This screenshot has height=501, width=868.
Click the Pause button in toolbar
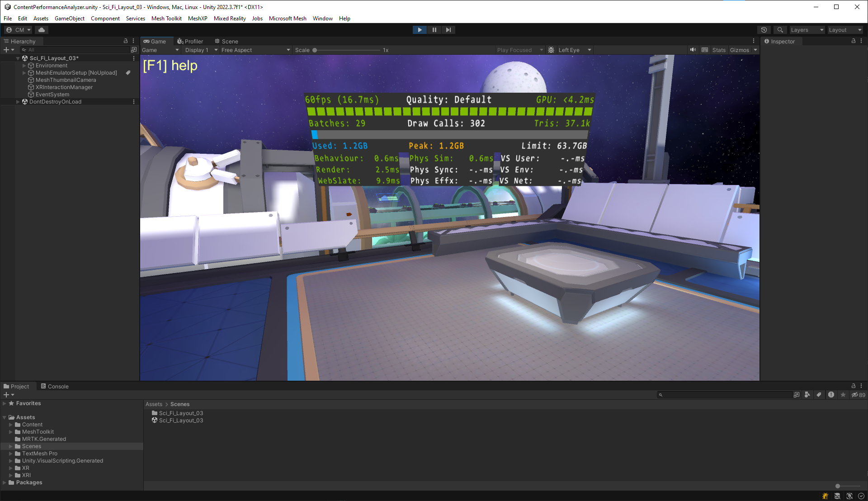tap(434, 29)
